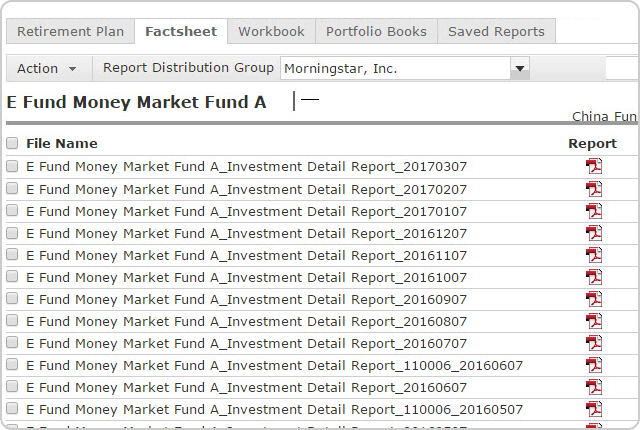The height and width of the screenshot is (430, 640).
Task: Open PDF report for file dated 20170207
Action: tap(594, 189)
